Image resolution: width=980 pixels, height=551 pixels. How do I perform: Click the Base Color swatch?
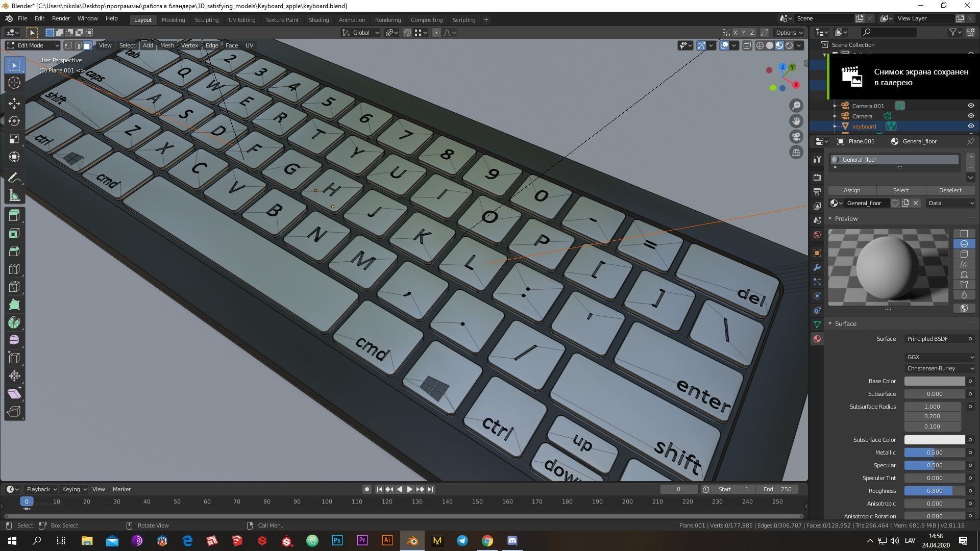click(x=935, y=381)
